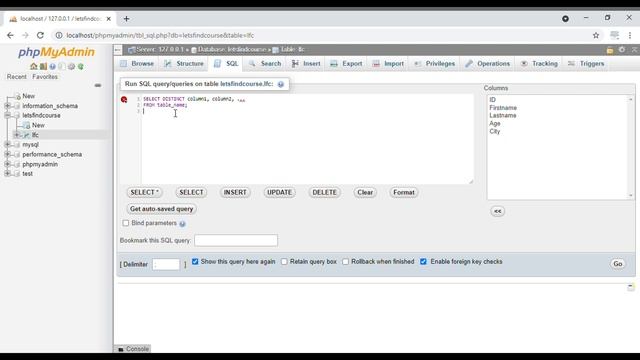Screen dimensions: 640x360
Task: Insert selected column with << button
Action: 498,211
